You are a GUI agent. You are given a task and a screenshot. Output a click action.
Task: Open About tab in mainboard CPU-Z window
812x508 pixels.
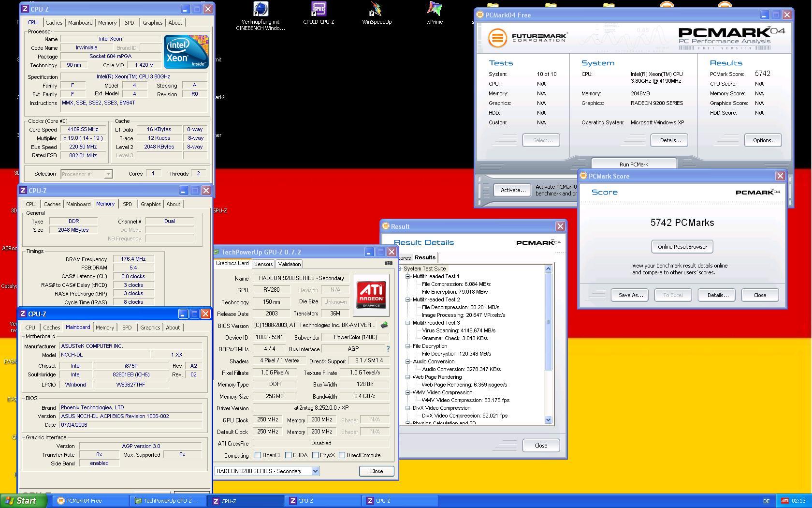pyautogui.click(x=173, y=328)
